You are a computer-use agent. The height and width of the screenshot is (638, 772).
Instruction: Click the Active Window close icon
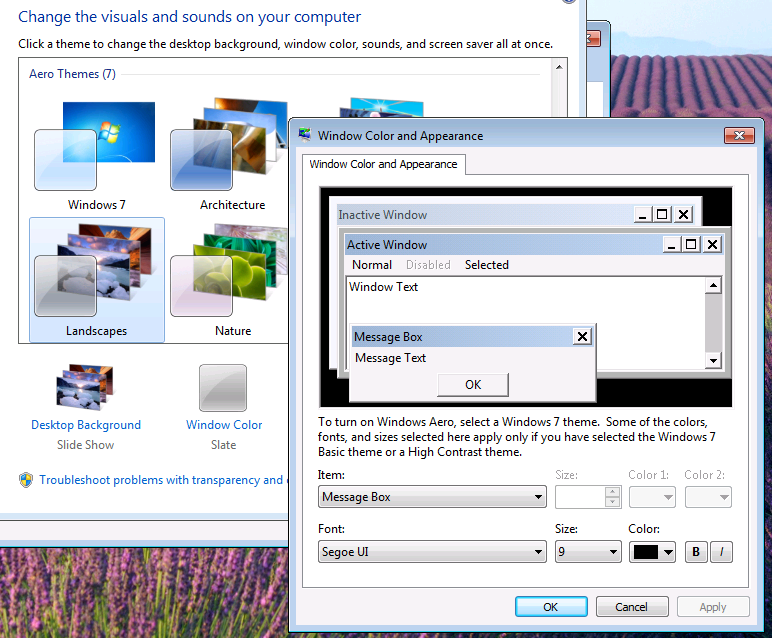click(x=712, y=245)
